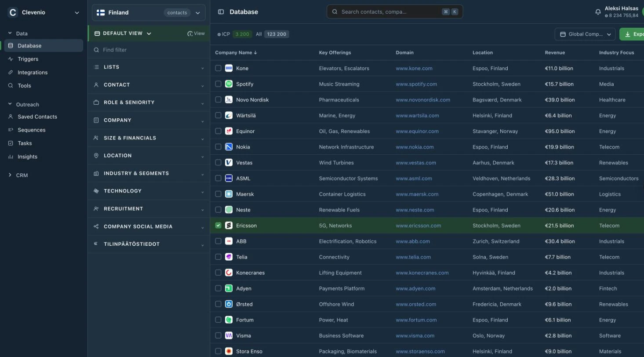Click the Maersk company logo
The width and height of the screenshot is (644, 357).
[229, 194]
